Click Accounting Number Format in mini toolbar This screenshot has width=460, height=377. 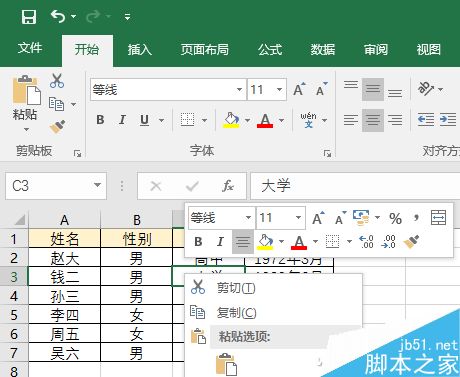pos(361,218)
